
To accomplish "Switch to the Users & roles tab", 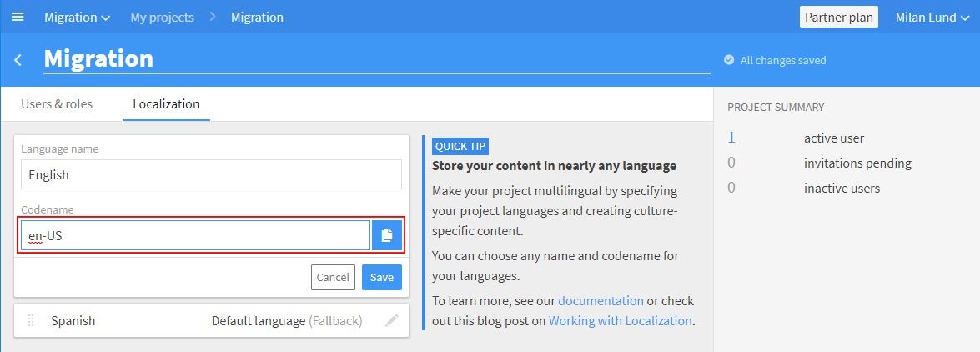I will click(x=57, y=103).
